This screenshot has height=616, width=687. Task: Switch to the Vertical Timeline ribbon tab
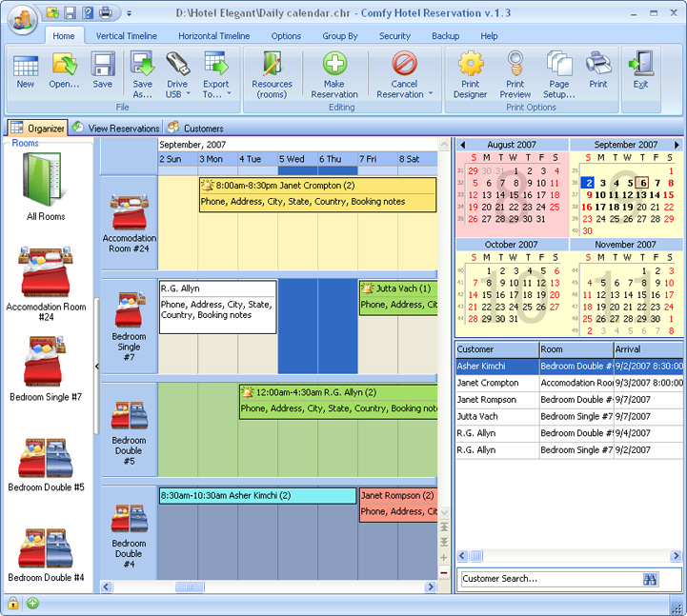(x=126, y=36)
